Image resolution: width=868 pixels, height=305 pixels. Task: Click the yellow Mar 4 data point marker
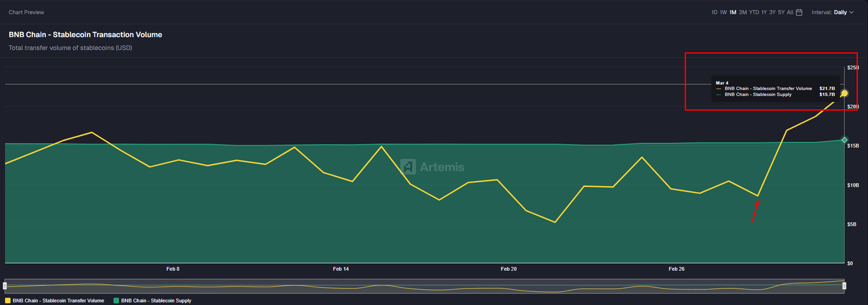[844, 93]
